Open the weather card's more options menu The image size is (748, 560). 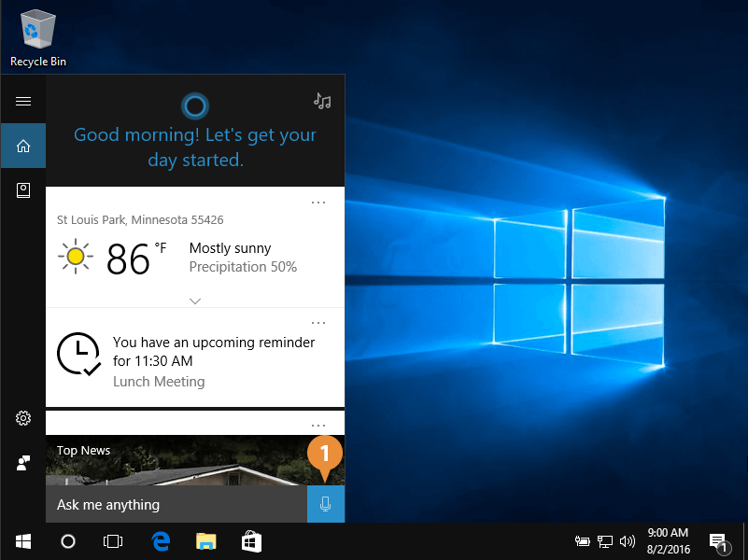pos(318,202)
